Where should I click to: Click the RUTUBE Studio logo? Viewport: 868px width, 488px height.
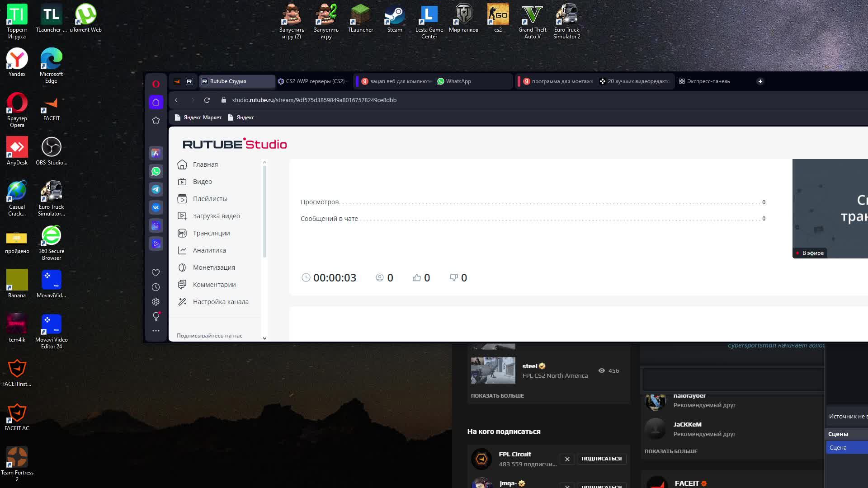click(x=235, y=144)
